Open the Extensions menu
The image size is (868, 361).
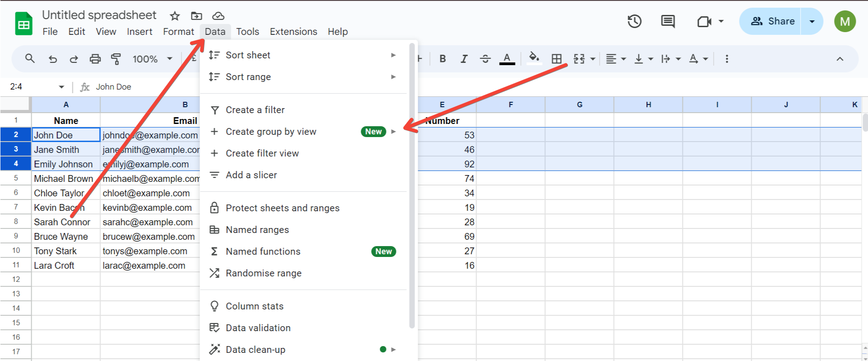coord(293,32)
